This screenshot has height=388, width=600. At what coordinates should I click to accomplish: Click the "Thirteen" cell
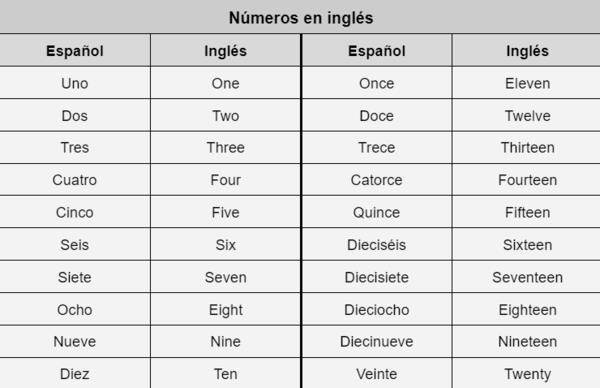tap(527, 148)
